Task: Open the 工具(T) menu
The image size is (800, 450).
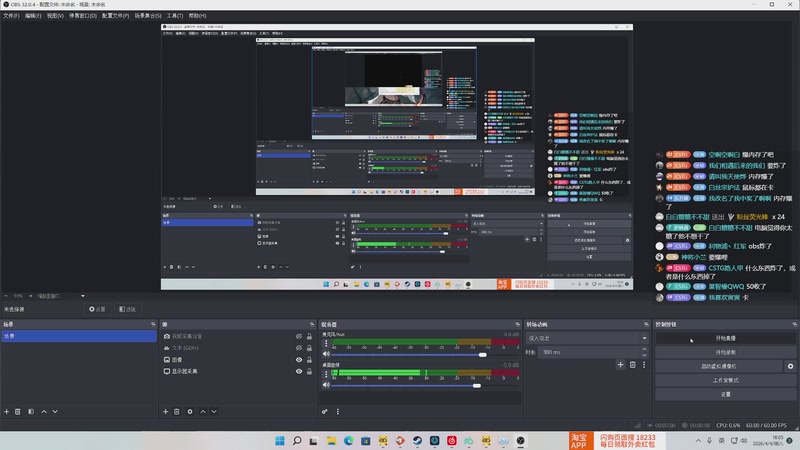Action: tap(175, 16)
